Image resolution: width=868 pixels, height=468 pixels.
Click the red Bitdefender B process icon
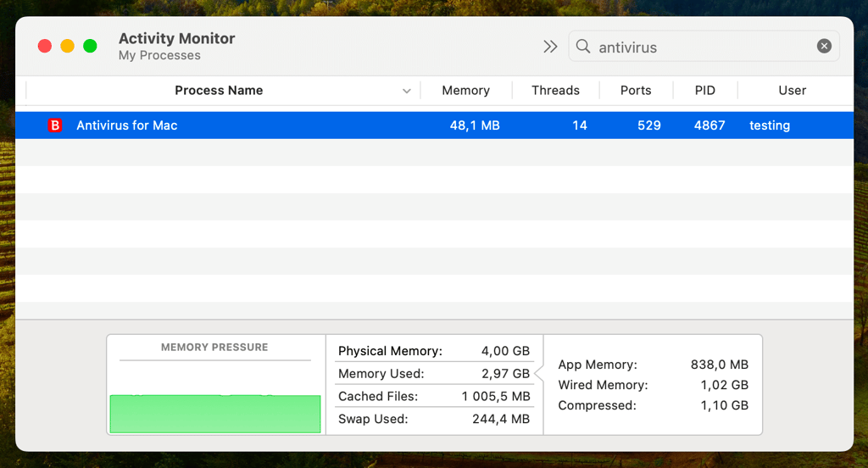coord(55,125)
